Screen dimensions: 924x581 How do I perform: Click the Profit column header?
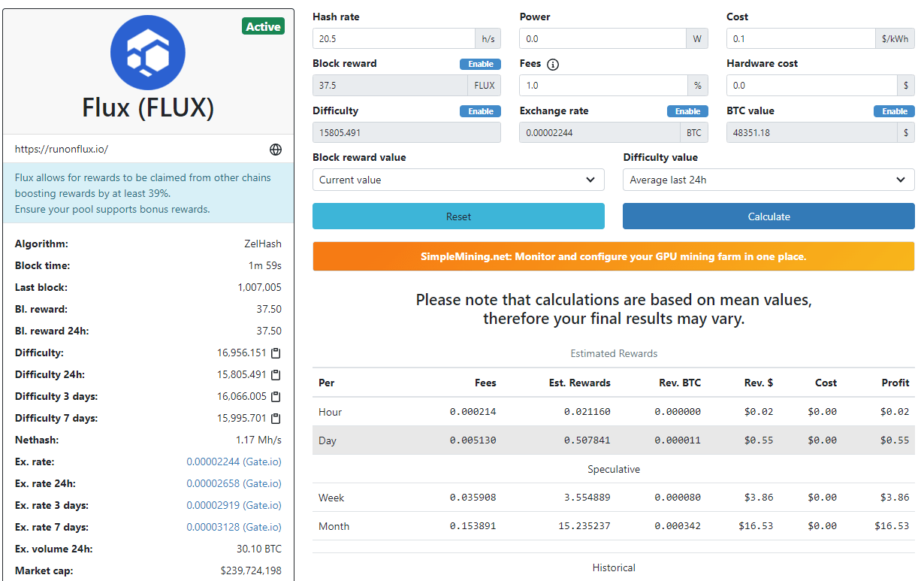pos(895,383)
